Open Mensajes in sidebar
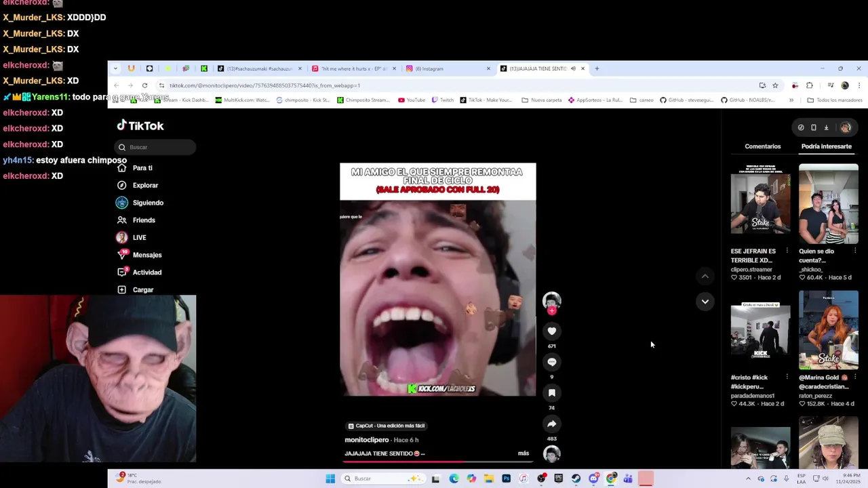Screen dimensions: 868x488 coord(139,255)
